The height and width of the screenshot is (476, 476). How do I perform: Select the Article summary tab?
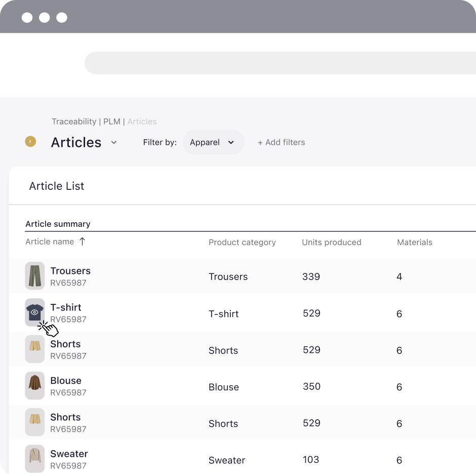[x=58, y=224]
